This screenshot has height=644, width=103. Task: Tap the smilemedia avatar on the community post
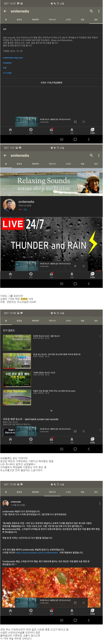click(x=6, y=503)
